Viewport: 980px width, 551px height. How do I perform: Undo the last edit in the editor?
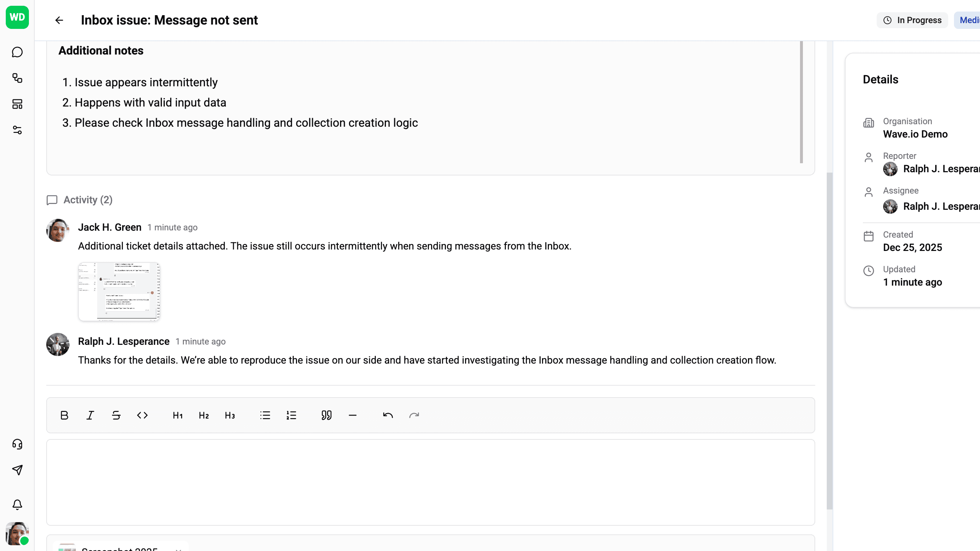388,415
